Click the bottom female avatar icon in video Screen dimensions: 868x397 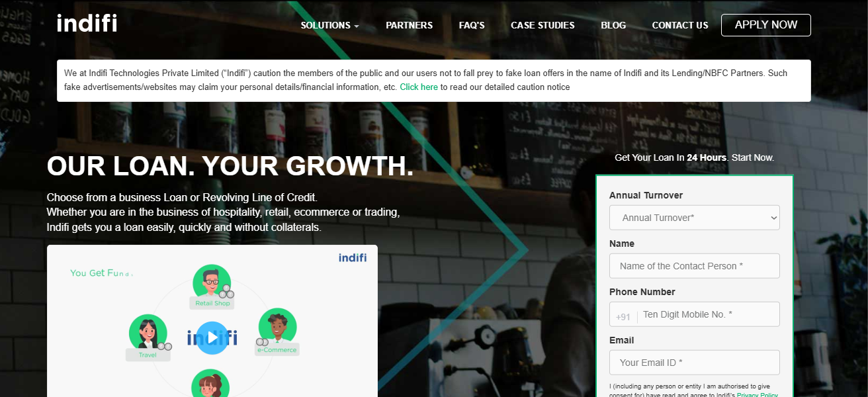coord(210,384)
